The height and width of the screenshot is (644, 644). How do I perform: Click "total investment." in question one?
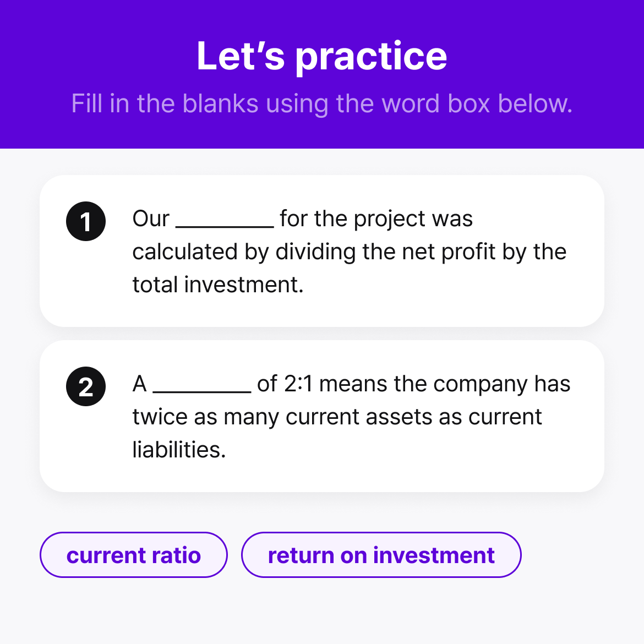click(x=218, y=285)
